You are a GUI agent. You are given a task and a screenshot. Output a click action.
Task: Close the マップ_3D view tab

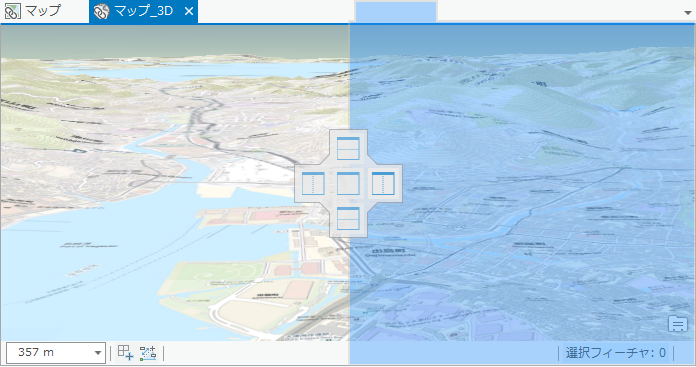[x=189, y=11]
